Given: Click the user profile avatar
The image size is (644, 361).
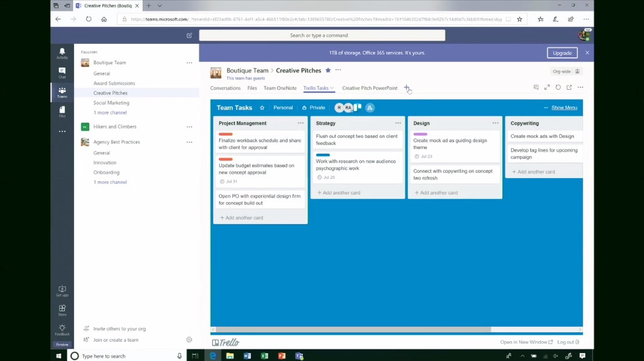Looking at the screenshot, I should (584, 36).
